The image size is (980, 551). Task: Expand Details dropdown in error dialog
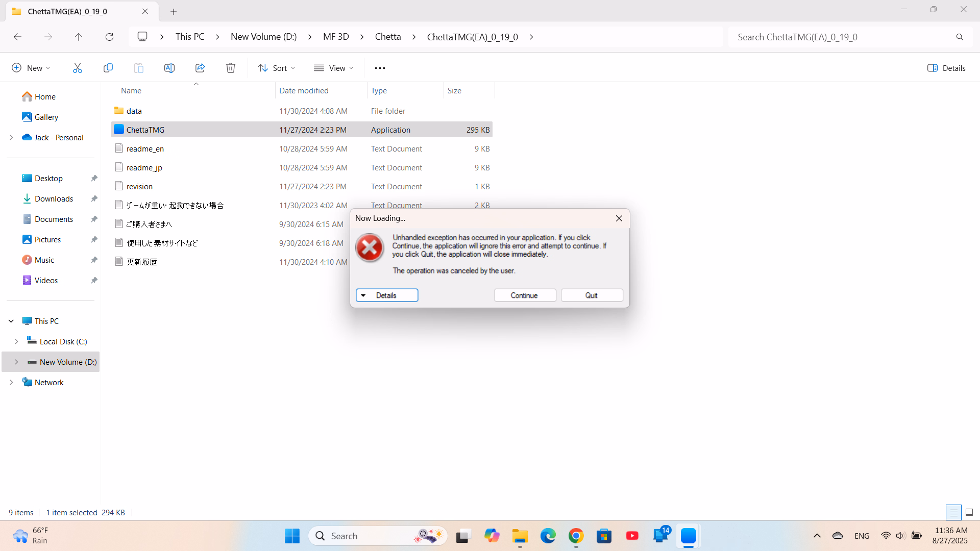coord(387,295)
